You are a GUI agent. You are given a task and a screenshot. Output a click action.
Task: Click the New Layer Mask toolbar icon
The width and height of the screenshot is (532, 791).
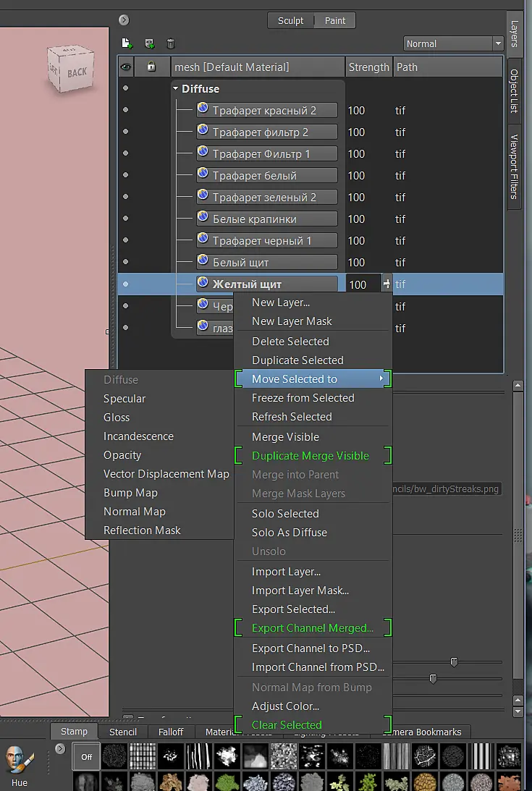pyautogui.click(x=149, y=43)
